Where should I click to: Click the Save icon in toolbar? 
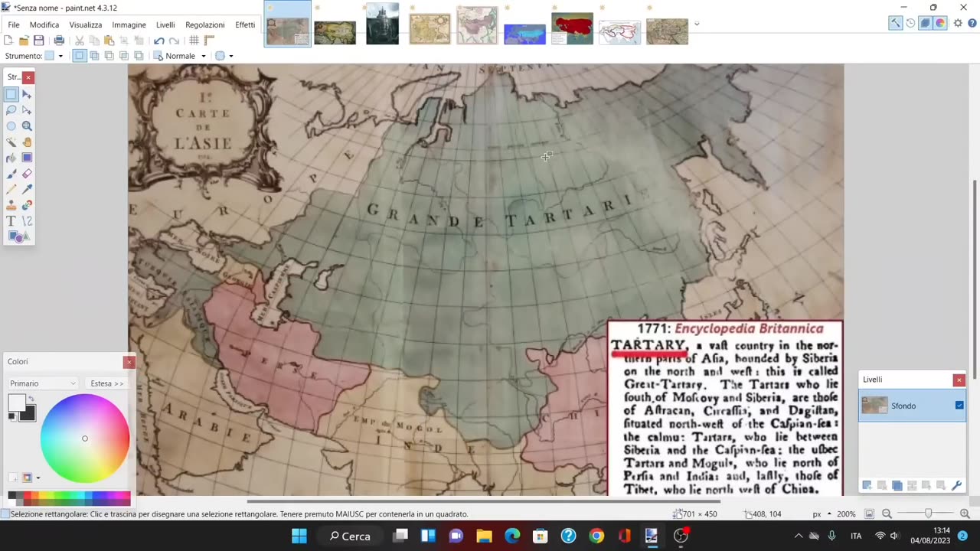pos(38,41)
